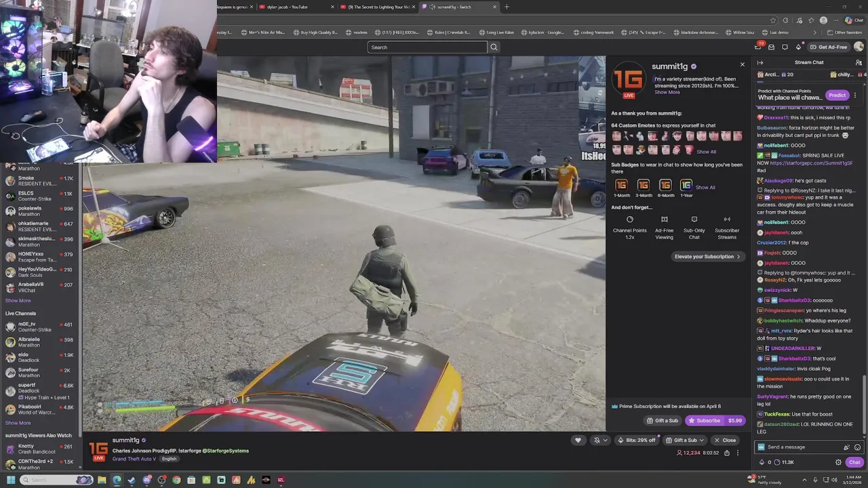This screenshot has width=868, height=488.
Task: Open the Windows Start menu
Action: [10, 480]
